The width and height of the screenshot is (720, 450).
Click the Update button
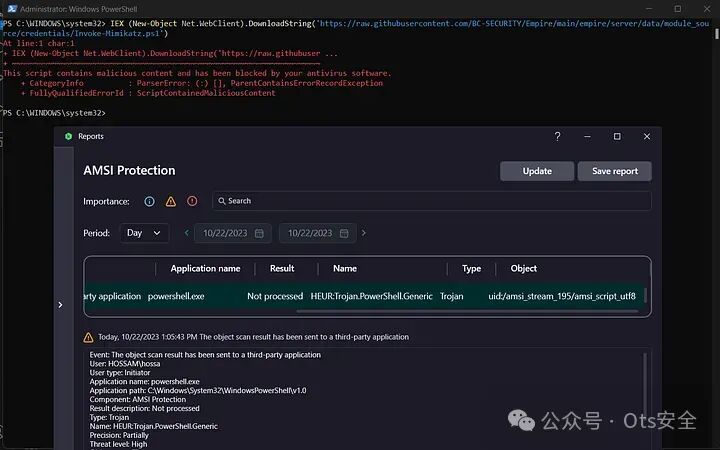[537, 171]
